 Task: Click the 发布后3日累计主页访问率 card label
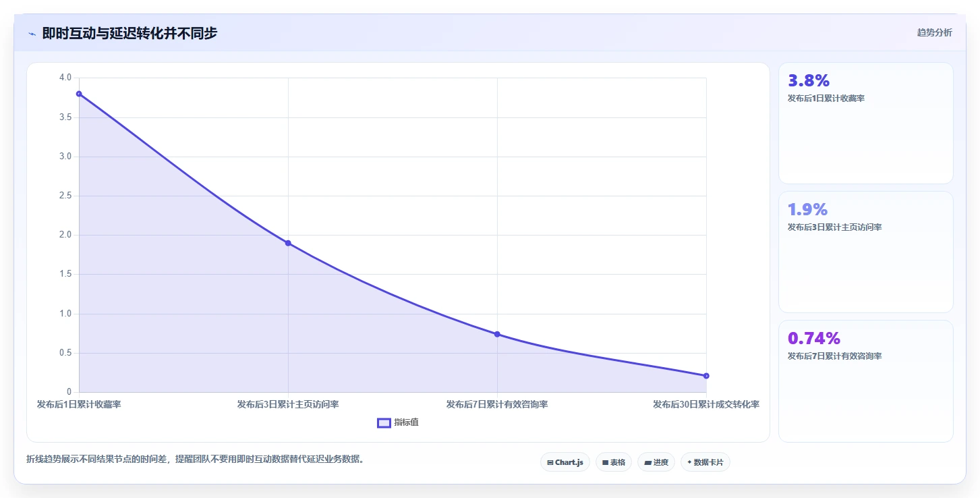point(834,227)
